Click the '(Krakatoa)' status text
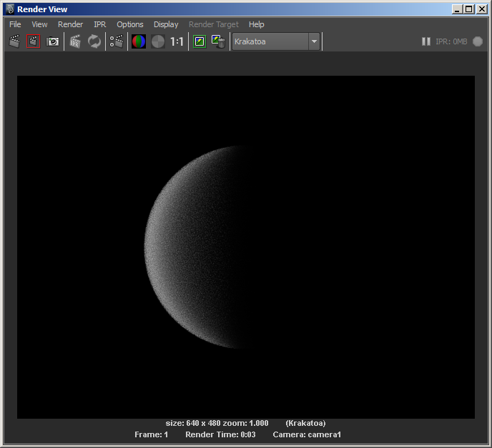Screen dimensions: 492x448 tap(305, 423)
